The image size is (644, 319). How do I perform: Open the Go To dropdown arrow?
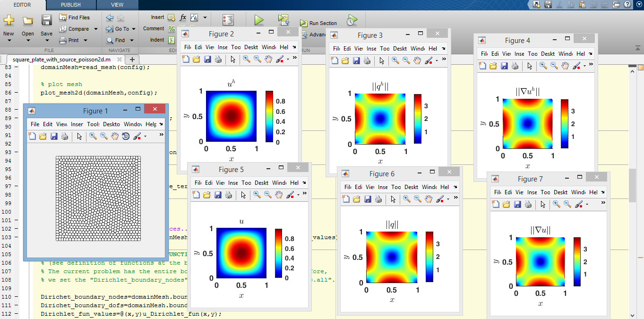tap(134, 29)
